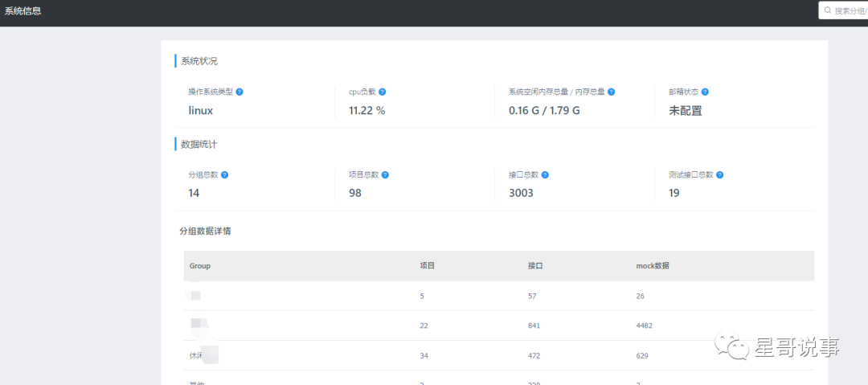The width and height of the screenshot is (868, 385).
Task: Click the help icon next to 邮箱状态
Action: pos(705,92)
